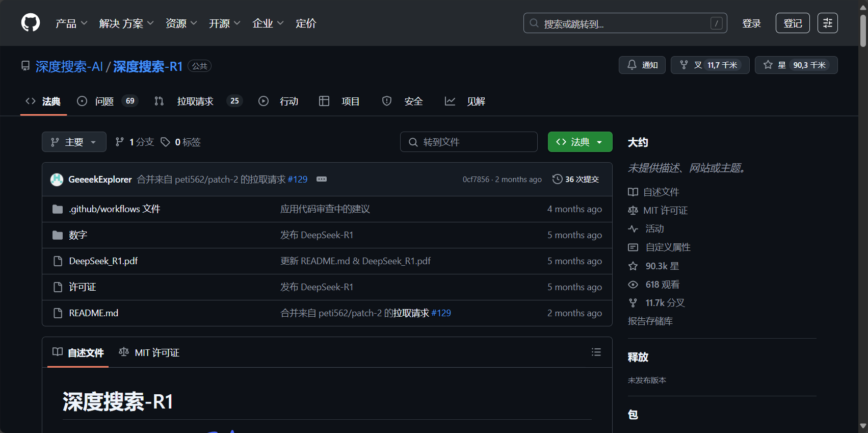
Task: Click the GeeeekExplorer author name
Action: pyautogui.click(x=100, y=180)
